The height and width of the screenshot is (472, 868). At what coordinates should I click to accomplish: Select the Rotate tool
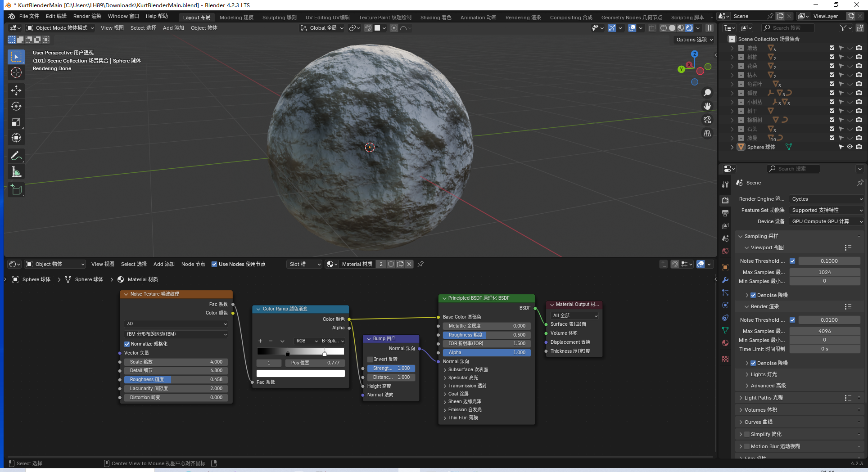(16, 106)
